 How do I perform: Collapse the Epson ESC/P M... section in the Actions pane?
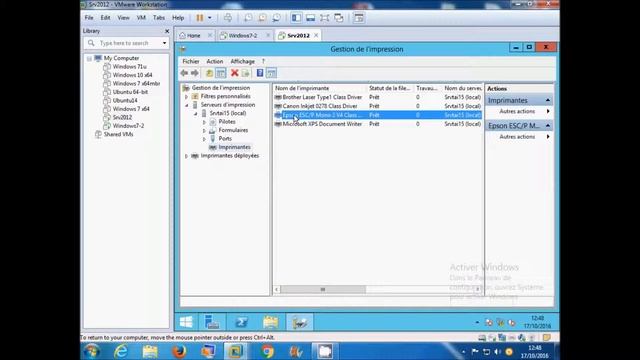(548, 126)
